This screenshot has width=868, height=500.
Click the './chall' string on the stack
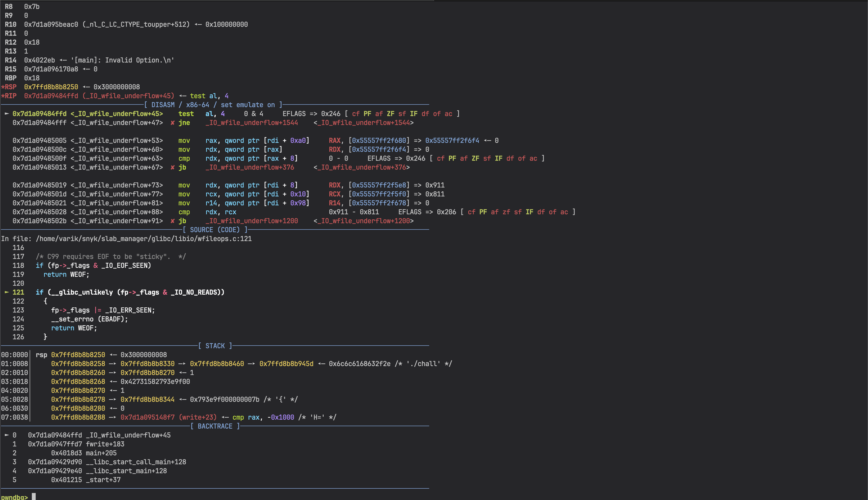(423, 363)
